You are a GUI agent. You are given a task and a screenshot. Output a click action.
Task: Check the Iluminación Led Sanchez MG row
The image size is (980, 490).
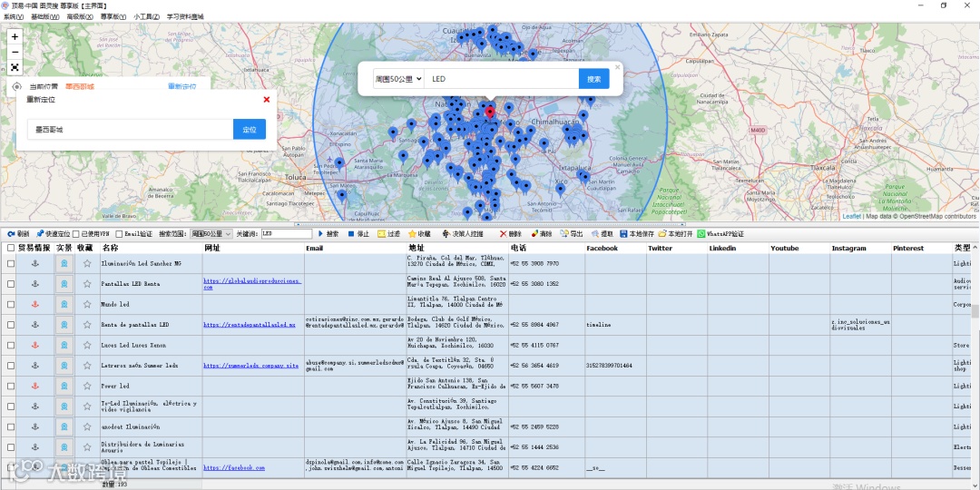coord(11,264)
